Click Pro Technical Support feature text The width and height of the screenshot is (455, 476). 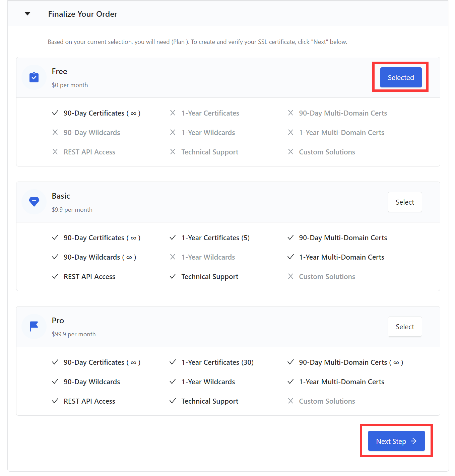[x=210, y=401]
